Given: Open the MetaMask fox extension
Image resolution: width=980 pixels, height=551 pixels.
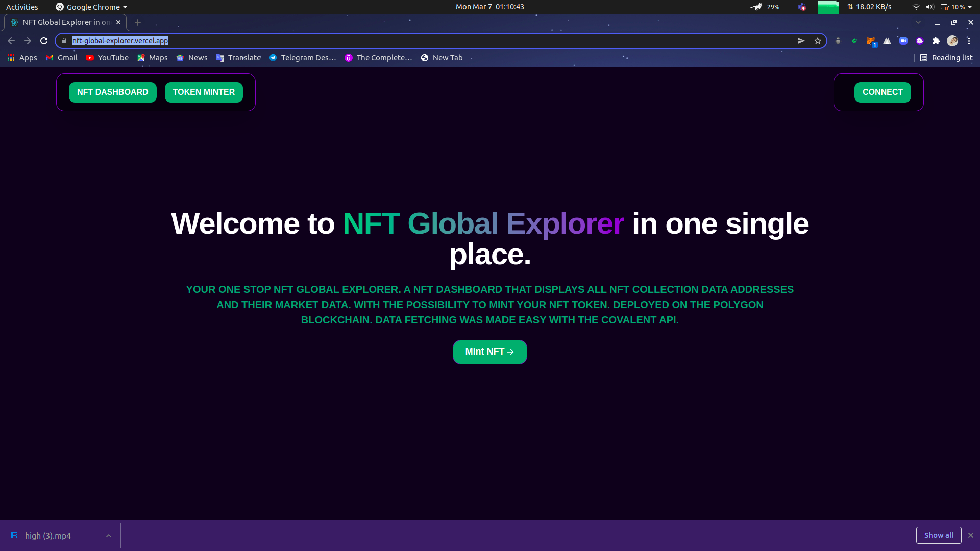Looking at the screenshot, I should click(x=871, y=41).
